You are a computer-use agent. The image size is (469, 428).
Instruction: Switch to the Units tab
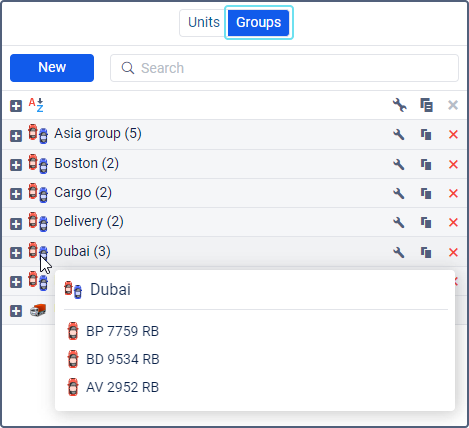204,23
